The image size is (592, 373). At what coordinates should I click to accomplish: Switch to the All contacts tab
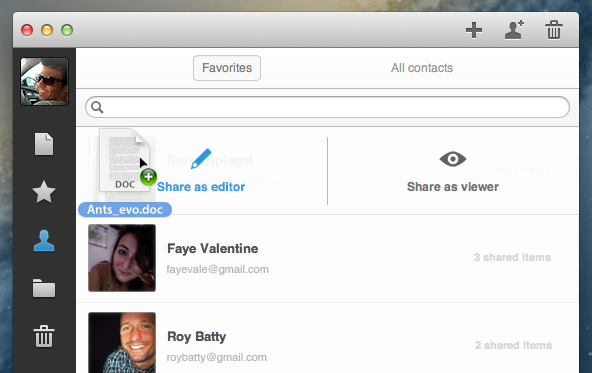click(422, 68)
